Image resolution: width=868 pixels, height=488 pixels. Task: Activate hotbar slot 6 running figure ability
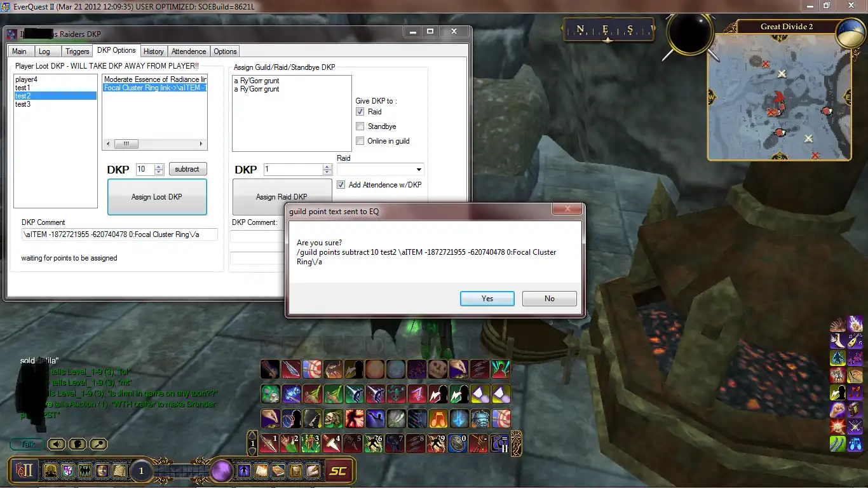[x=374, y=443]
